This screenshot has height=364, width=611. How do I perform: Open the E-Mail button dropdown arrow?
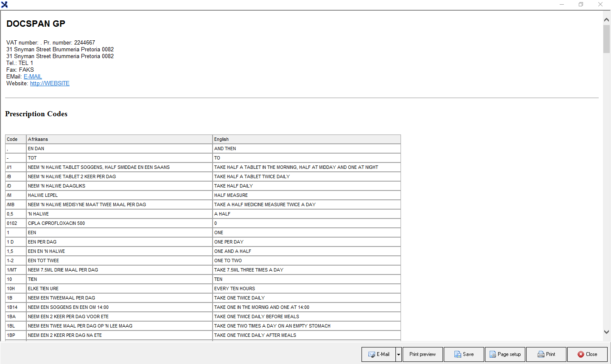[x=398, y=354]
